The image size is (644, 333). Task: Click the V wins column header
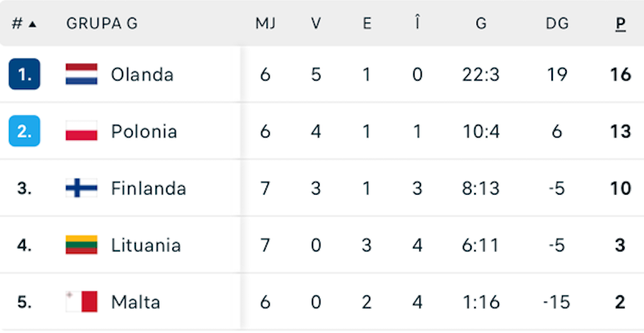tap(316, 23)
